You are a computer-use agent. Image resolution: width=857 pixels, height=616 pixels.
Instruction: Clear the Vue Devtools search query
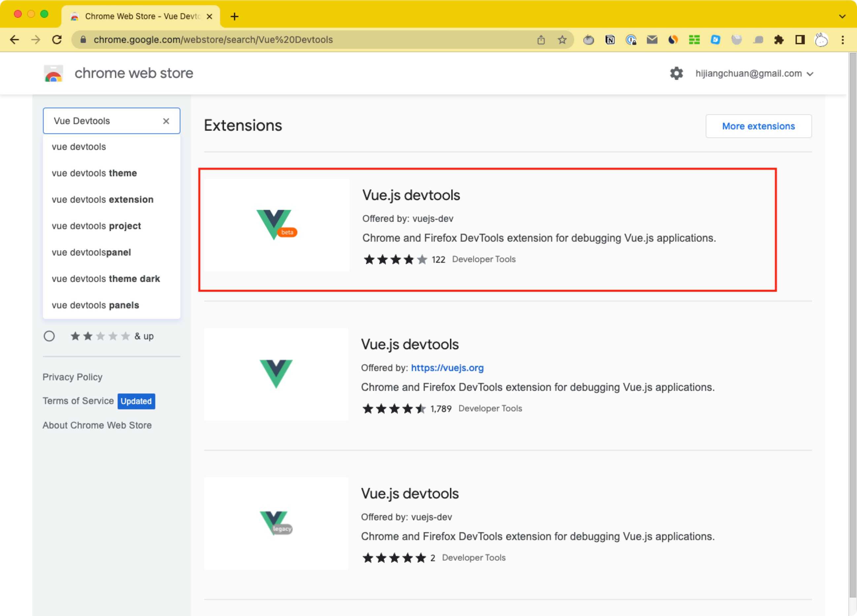(x=166, y=121)
